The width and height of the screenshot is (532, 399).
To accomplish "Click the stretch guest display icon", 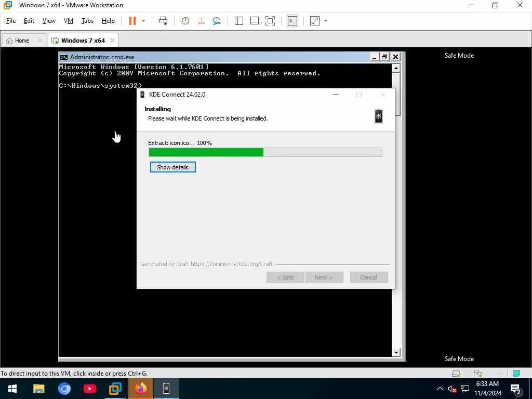I will (315, 21).
